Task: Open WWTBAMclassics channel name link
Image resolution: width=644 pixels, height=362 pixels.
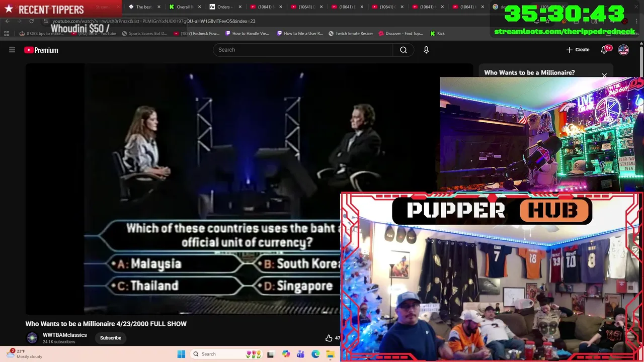Action: (65, 335)
